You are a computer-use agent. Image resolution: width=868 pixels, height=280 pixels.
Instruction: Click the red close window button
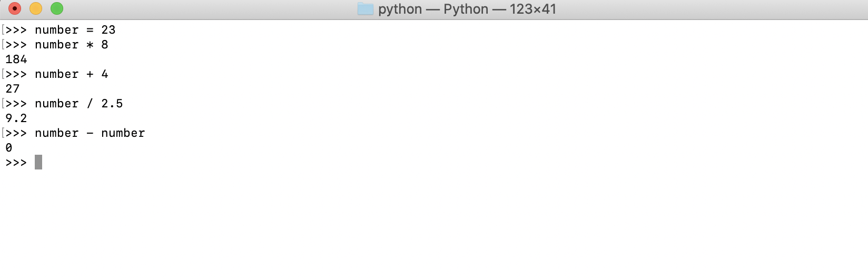[x=15, y=8]
